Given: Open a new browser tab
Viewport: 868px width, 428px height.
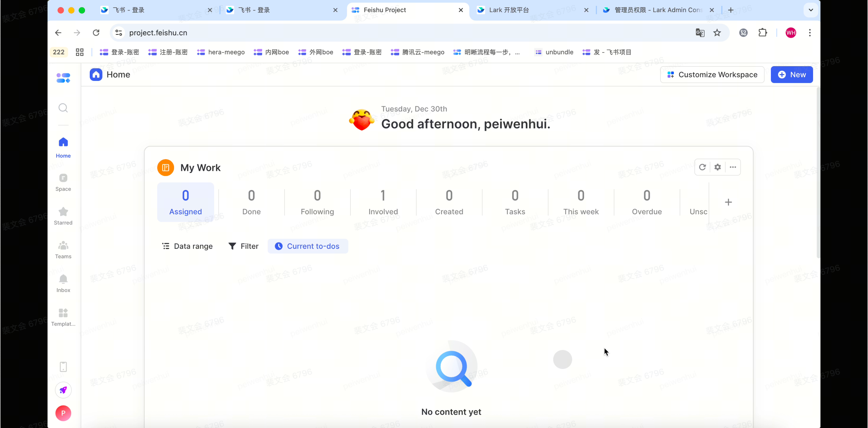Looking at the screenshot, I should click(730, 10).
